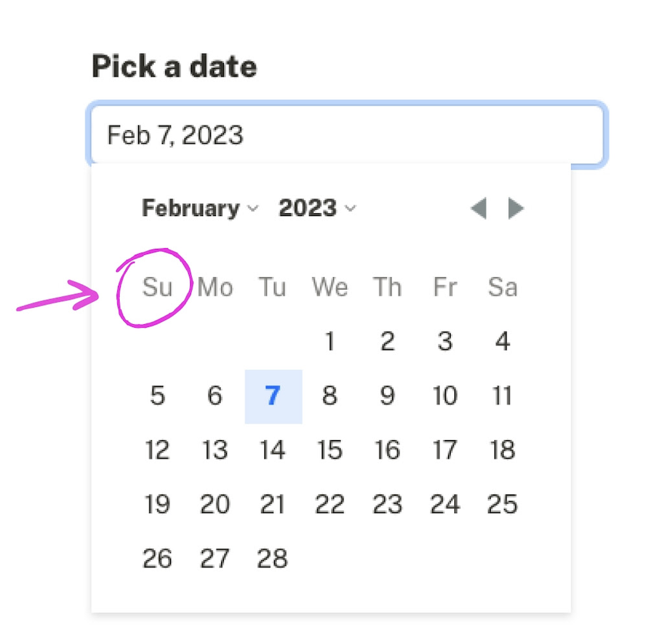The width and height of the screenshot is (654, 644).
Task: Choose February 26 in the last row
Action: (x=157, y=559)
